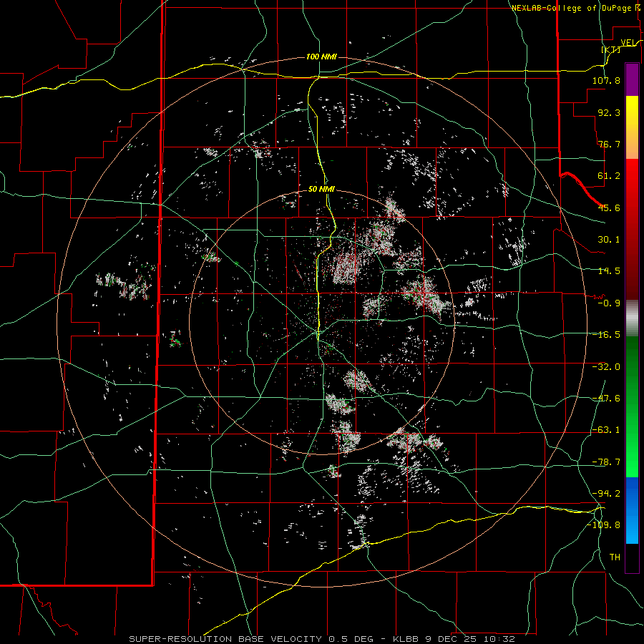Viewport: 644px width, 644px height.
Task: Pick the green segment of the color bar
Action: pyautogui.click(x=632, y=406)
